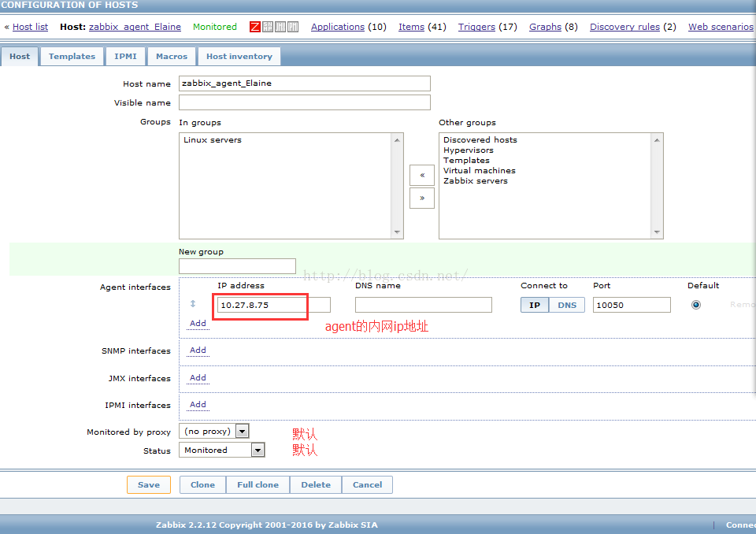Open Triggers link
This screenshot has width=756, height=534.
pyautogui.click(x=476, y=27)
